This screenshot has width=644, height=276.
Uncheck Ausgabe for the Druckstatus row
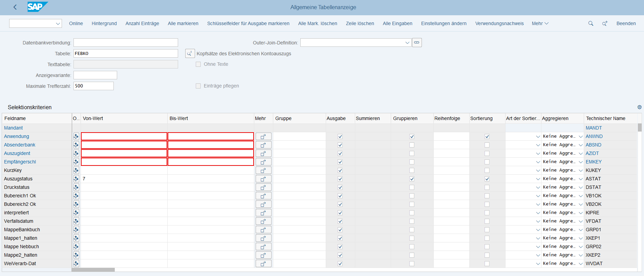click(340, 187)
